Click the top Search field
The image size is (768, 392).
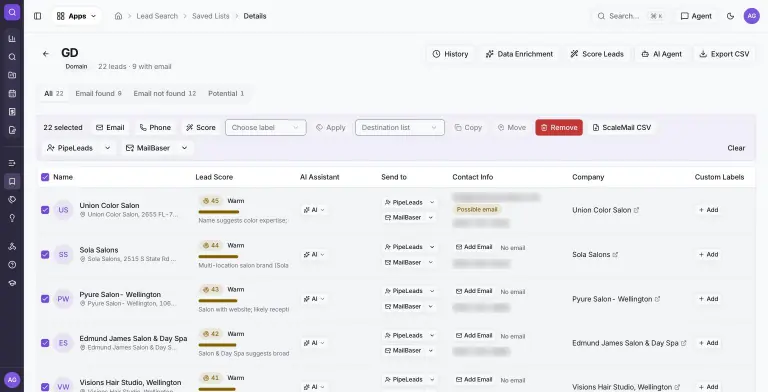tap(630, 16)
